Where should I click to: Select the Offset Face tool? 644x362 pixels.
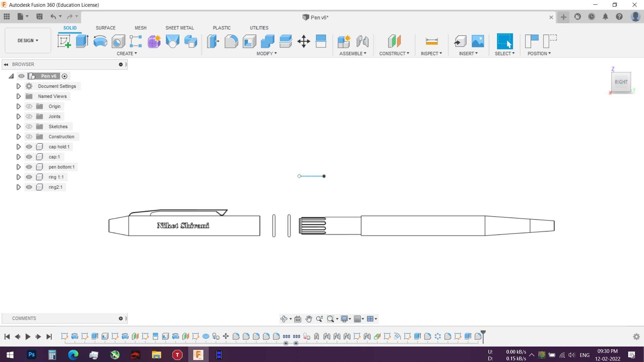click(286, 41)
